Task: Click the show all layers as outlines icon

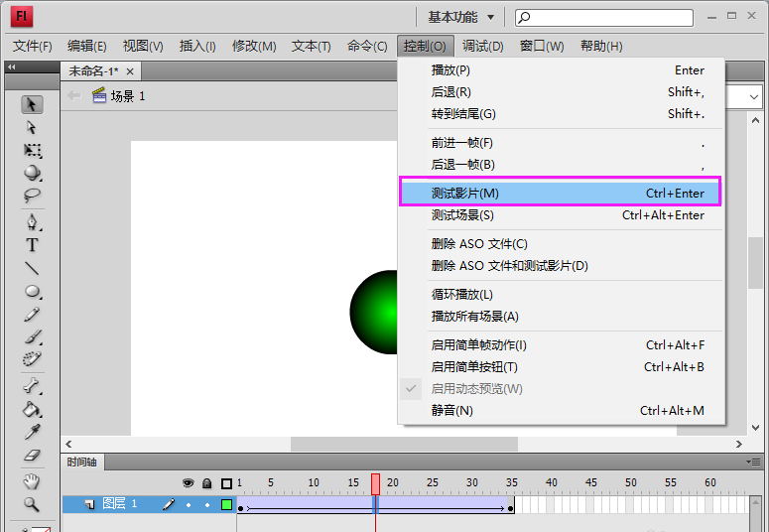Action: pyautogui.click(x=226, y=484)
